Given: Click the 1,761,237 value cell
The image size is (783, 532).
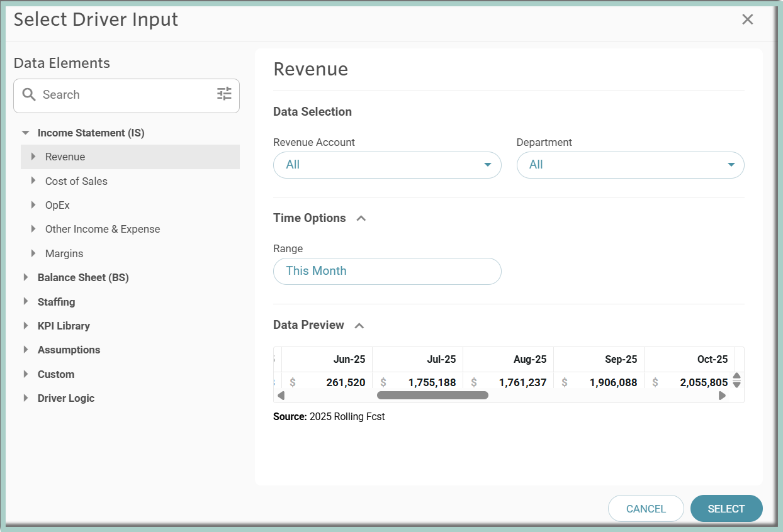Looking at the screenshot, I should click(508, 382).
